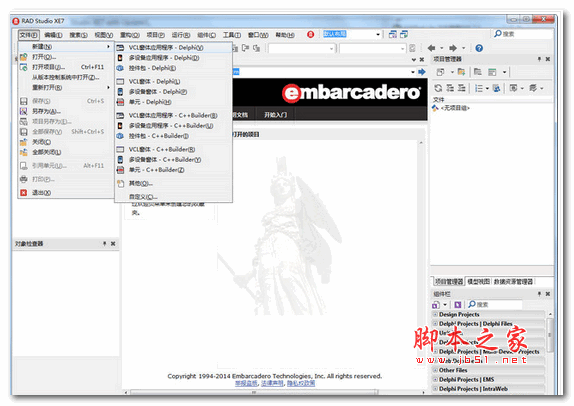Open the 编辑(E) menu
Screen dimensions: 574x406
53,35
